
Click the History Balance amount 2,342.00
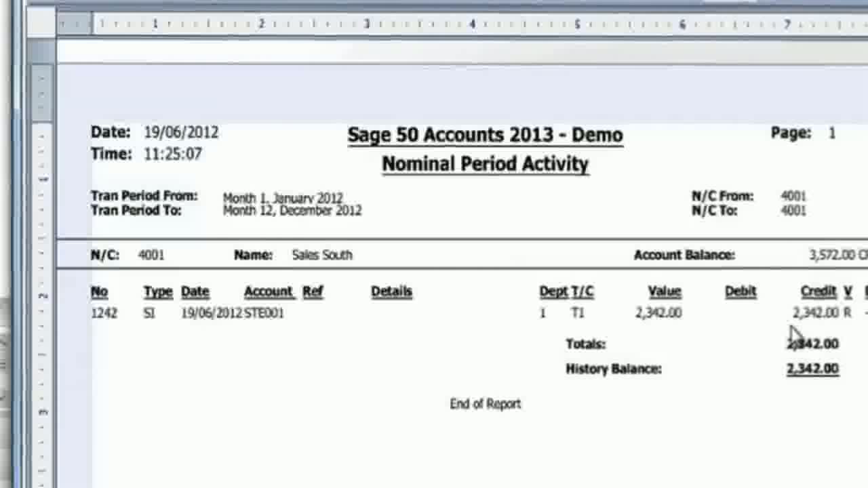coord(812,369)
